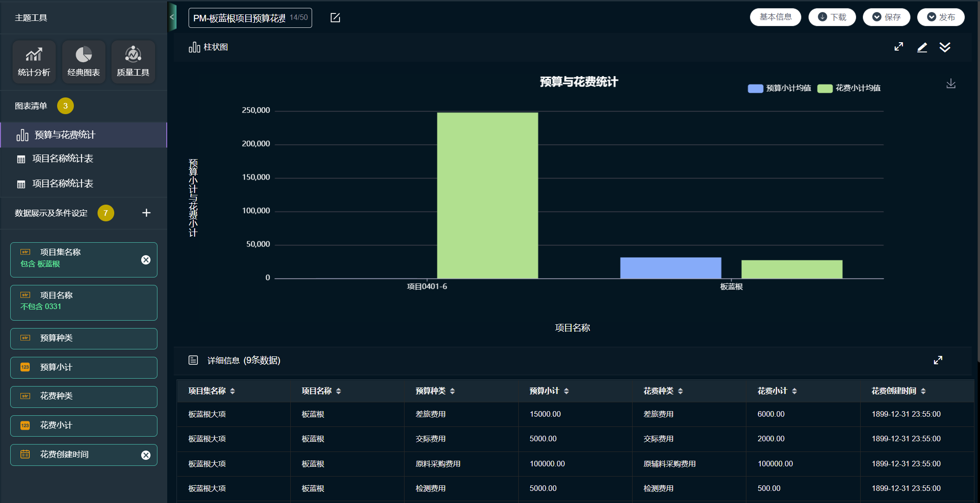Select 预算与花费统计 in the chart list
This screenshot has height=503, width=980.
[x=84, y=135]
